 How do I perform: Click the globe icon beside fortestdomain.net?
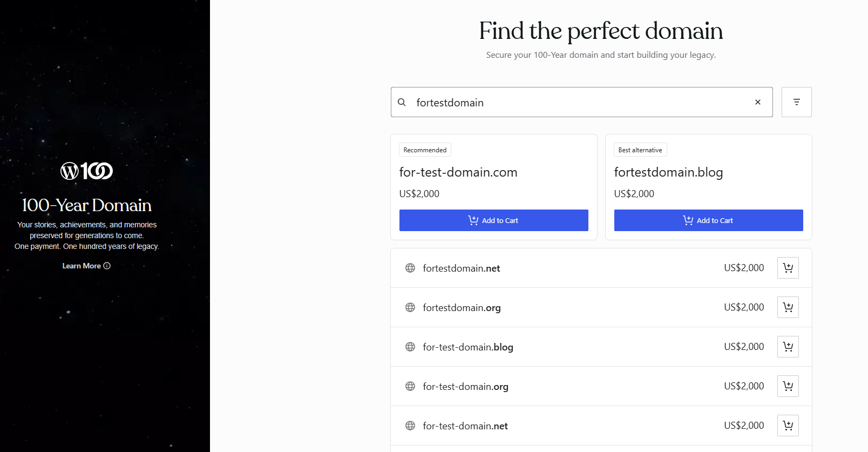click(410, 268)
